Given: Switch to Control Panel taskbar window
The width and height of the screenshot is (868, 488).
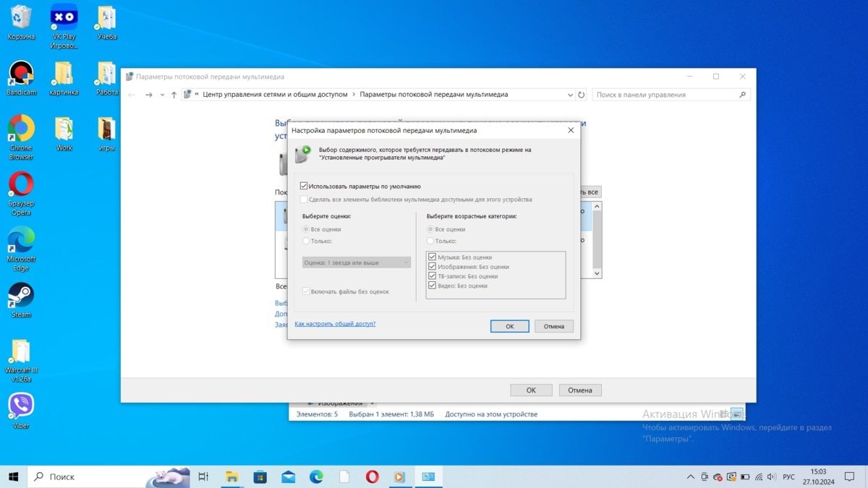Looking at the screenshot, I should coord(428,476).
